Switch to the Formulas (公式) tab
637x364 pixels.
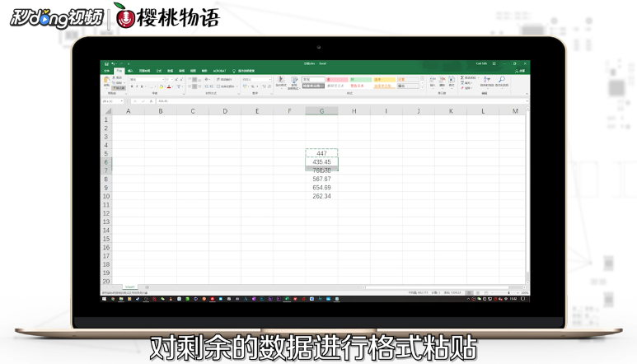click(159, 71)
